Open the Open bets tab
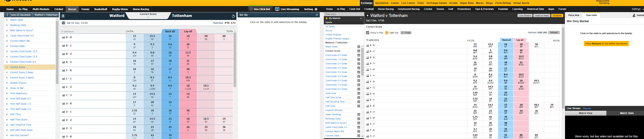Viewport: 644px width, 139px height. pos(591,16)
